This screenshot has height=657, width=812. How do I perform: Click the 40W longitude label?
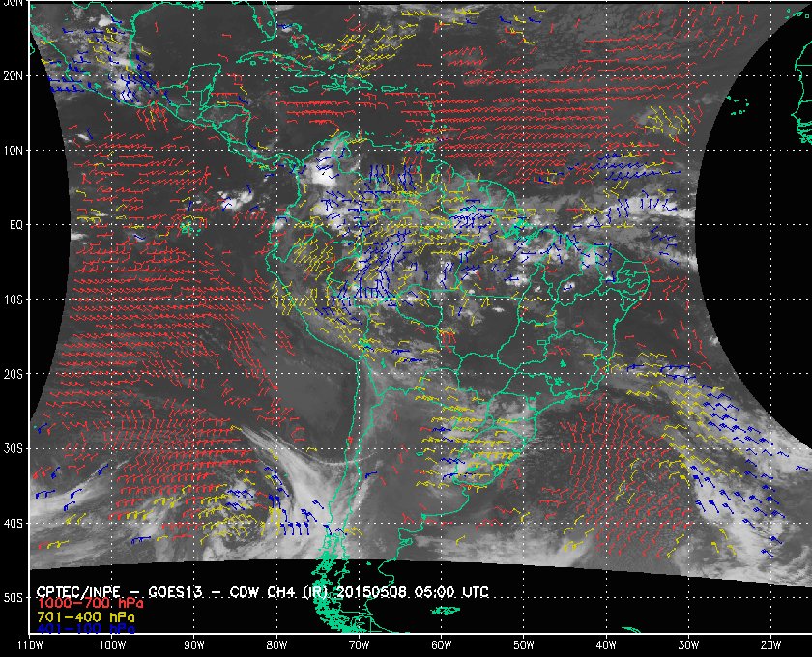tap(606, 645)
